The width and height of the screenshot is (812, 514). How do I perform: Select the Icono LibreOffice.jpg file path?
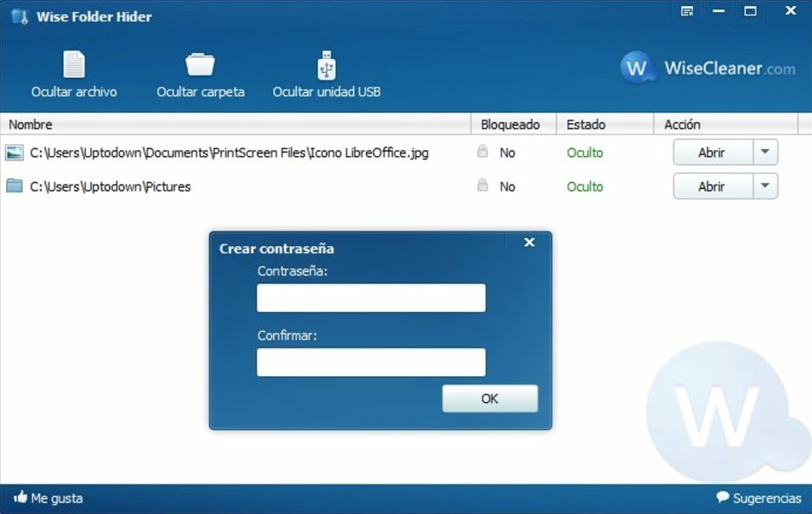point(229,153)
